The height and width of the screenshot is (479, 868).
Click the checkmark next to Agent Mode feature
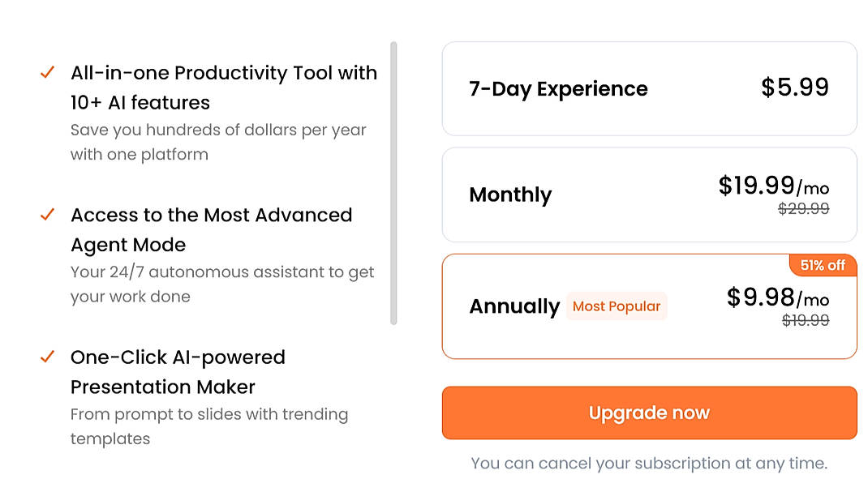[46, 215]
